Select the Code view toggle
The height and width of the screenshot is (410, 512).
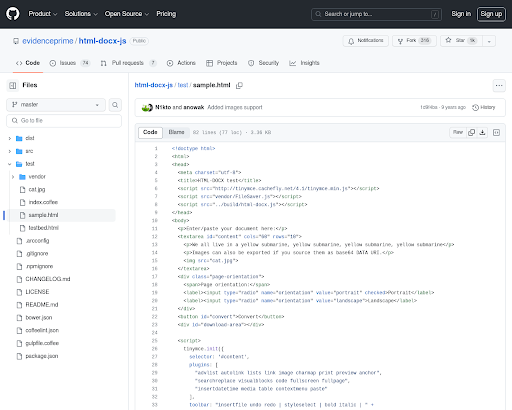coord(150,132)
